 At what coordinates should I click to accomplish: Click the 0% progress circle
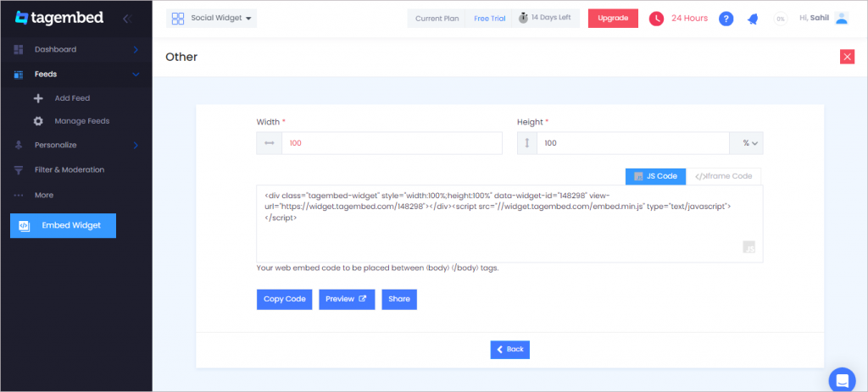tap(781, 19)
